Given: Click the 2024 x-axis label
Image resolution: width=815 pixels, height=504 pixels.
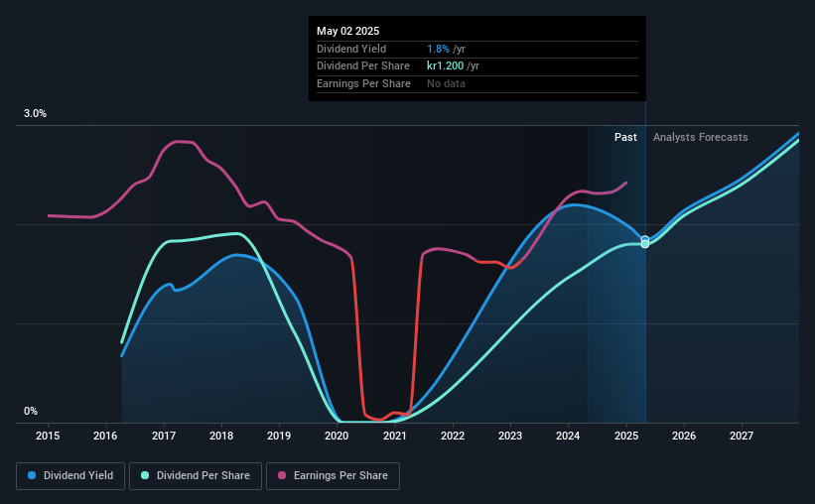Looking at the screenshot, I should 568,436.
